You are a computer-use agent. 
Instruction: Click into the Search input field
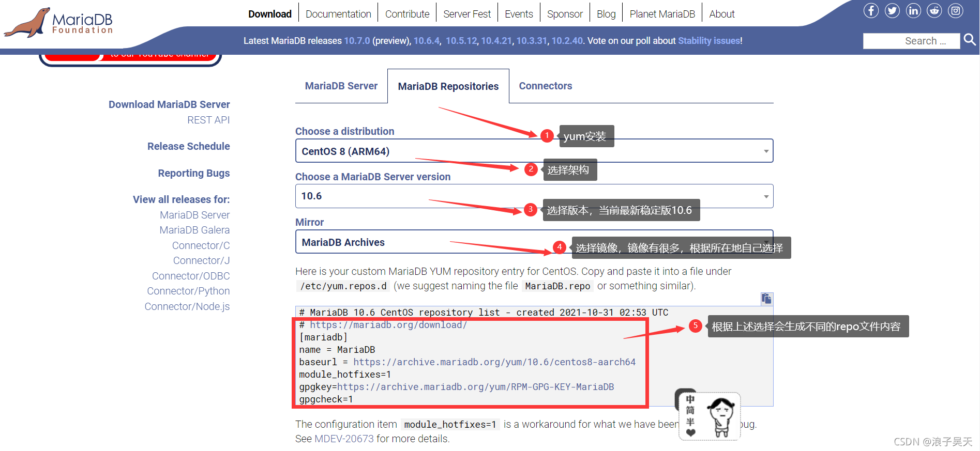(x=911, y=41)
